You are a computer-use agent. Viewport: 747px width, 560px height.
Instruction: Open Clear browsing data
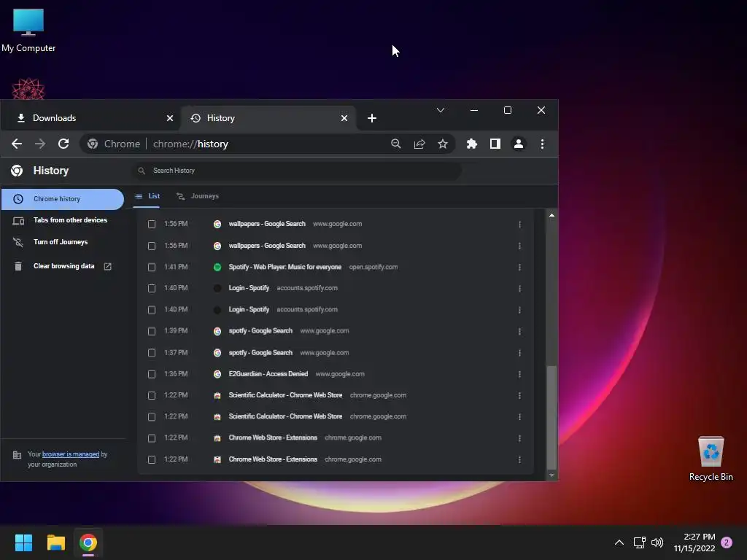[63, 266]
